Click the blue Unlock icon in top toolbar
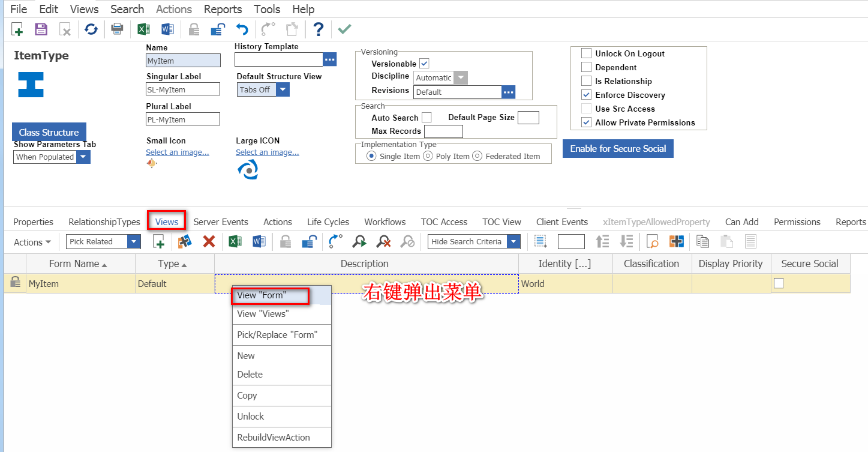Image resolution: width=868 pixels, height=452 pixels. (x=218, y=29)
